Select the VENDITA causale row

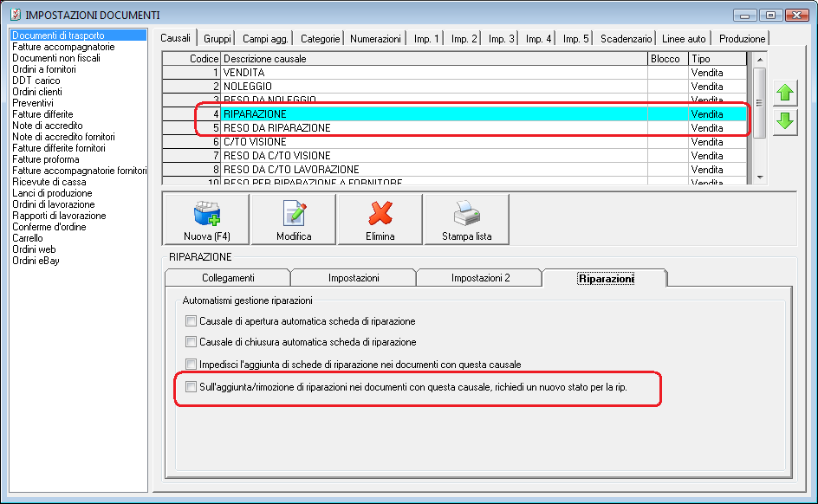455,73
